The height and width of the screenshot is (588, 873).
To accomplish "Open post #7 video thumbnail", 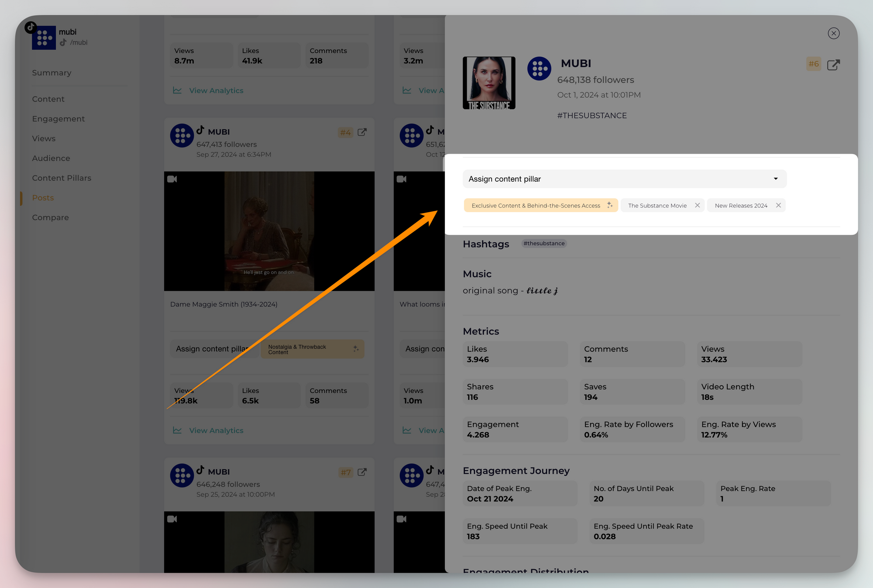I will pos(269,542).
